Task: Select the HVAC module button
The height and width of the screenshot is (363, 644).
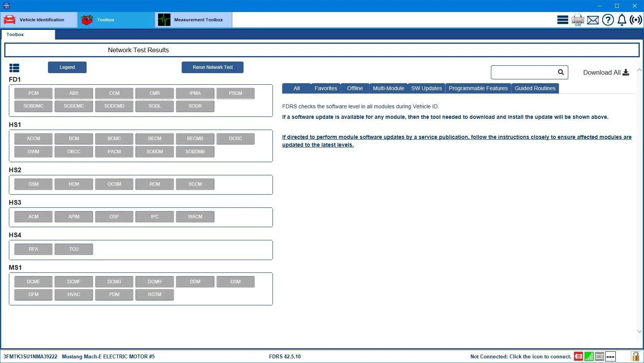Action: point(74,295)
